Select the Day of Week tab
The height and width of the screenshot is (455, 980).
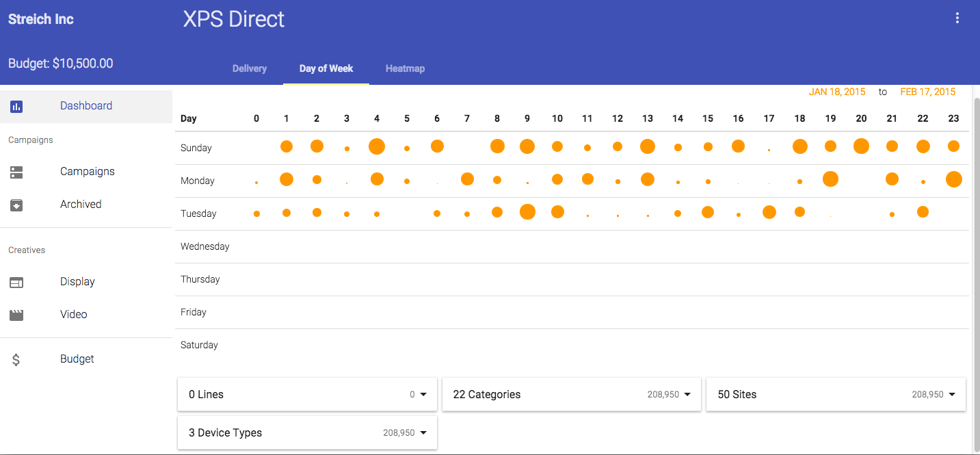coord(326,68)
